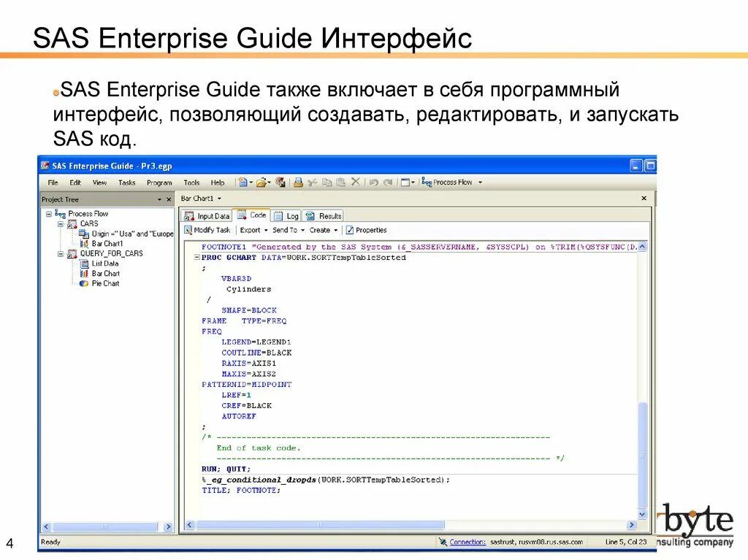Collapse the QUERY_FOR_CARS tree node
This screenshot has height=560, width=748.
tap(61, 254)
